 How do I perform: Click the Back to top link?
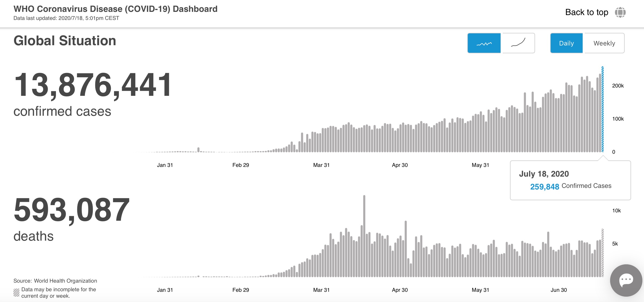[586, 12]
